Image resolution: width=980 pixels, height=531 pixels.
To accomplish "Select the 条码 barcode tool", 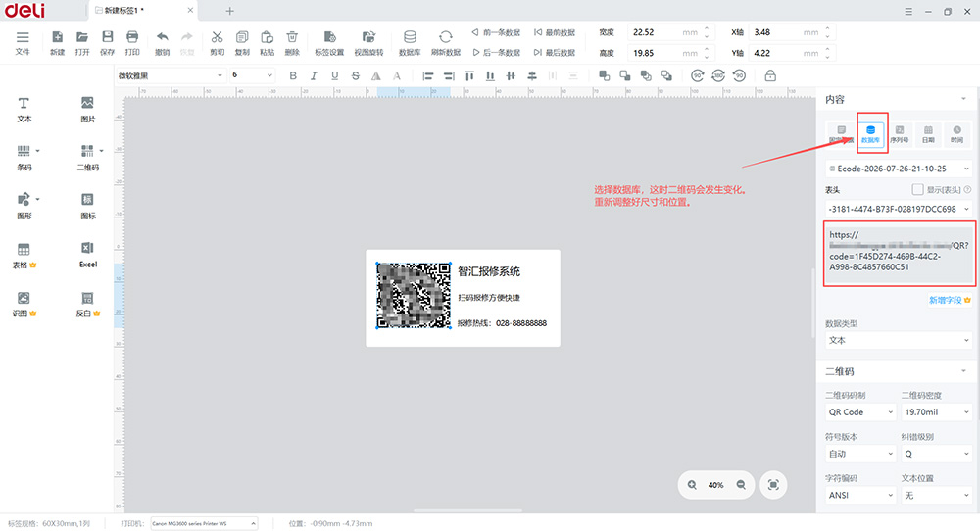I will (x=24, y=158).
